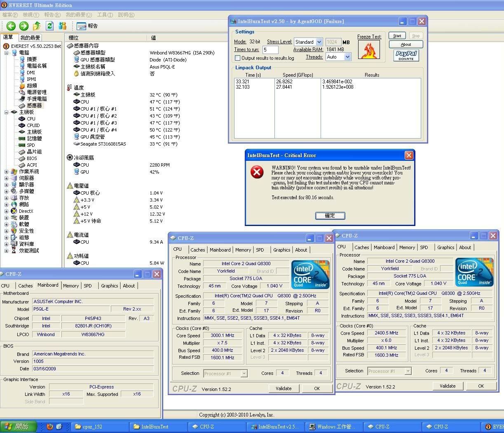Select the 超頻 overclock tree item
The image size is (504, 433).
pos(32,86)
